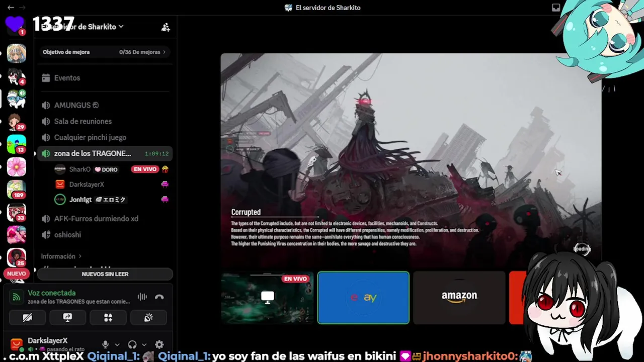Invite members to the server icon

(x=166, y=27)
